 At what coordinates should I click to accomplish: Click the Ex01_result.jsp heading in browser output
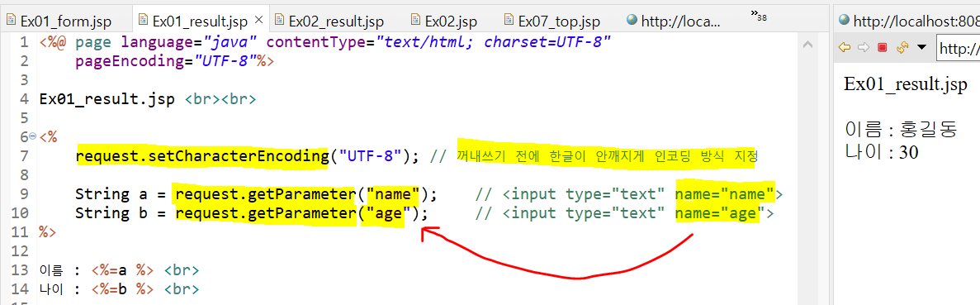[x=905, y=84]
